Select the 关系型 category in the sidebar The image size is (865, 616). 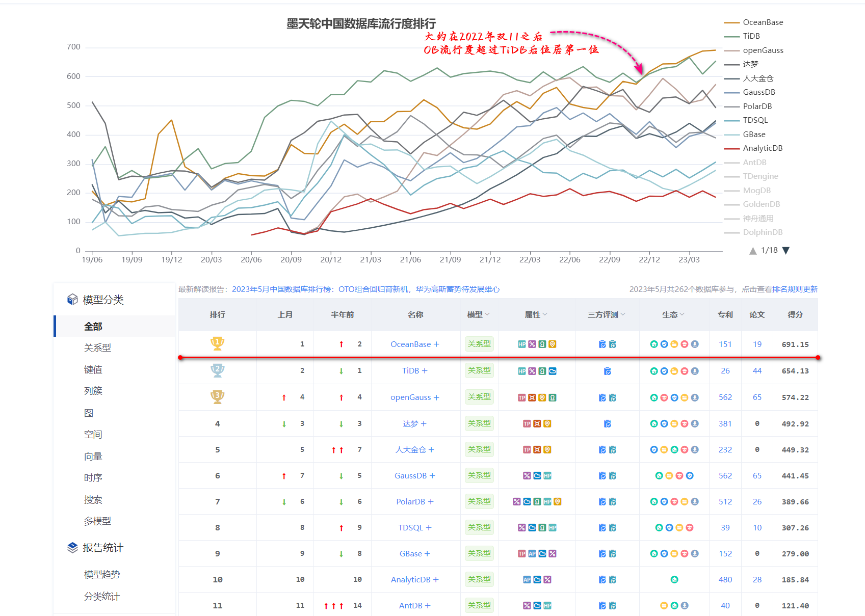(97, 348)
